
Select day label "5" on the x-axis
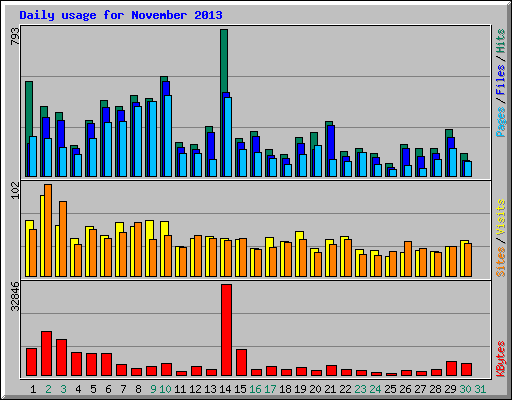pyautogui.click(x=93, y=389)
